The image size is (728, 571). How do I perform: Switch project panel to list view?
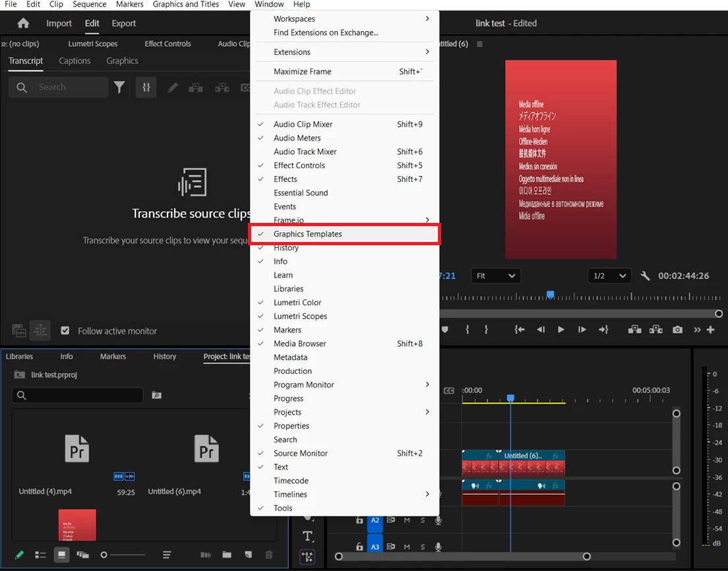[40, 555]
